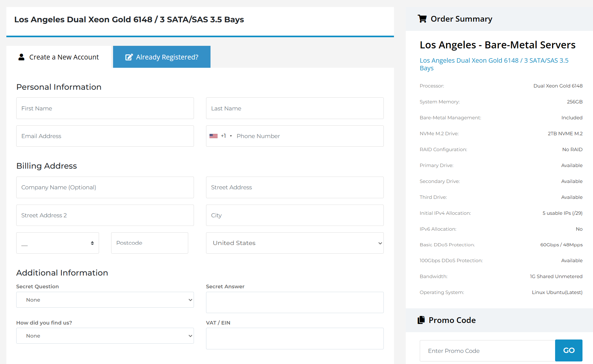Viewport: 593px width, 364px height.
Task: Click the Linux Ubuntu(Latest) value
Action: coord(557,292)
